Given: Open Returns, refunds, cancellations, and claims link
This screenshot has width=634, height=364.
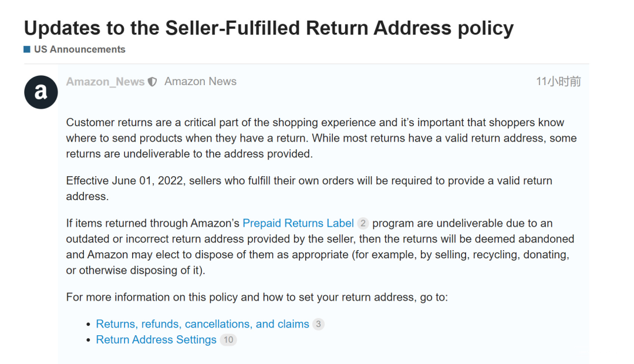Looking at the screenshot, I should (x=203, y=324).
